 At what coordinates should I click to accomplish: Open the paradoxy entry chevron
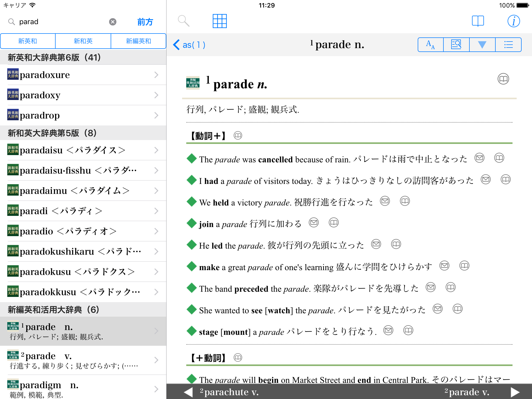coord(156,95)
